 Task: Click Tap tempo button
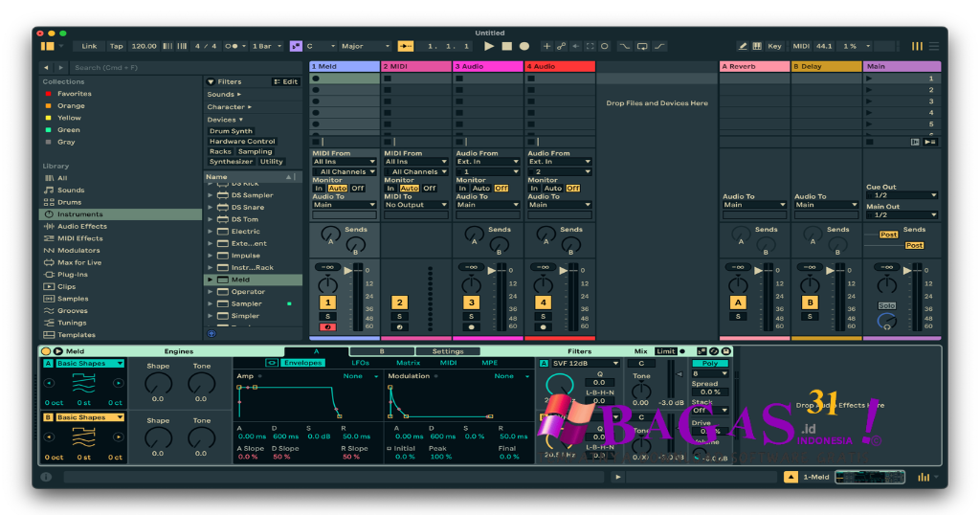116,46
